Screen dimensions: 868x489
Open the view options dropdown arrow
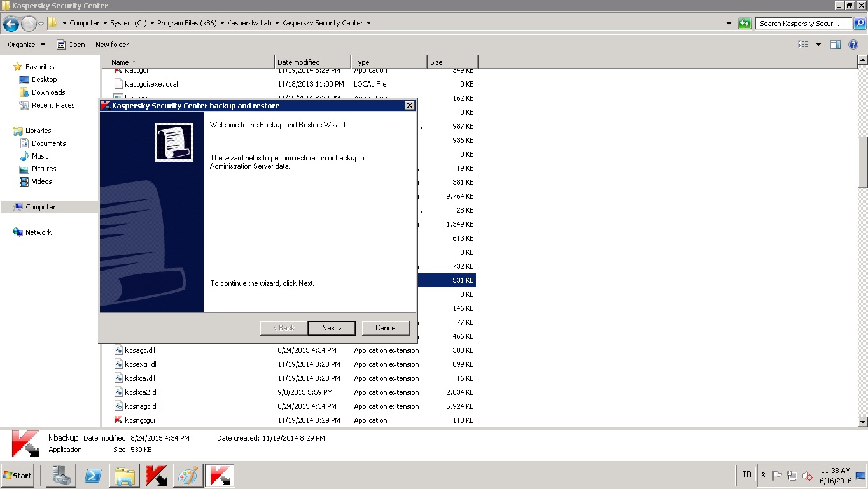[x=818, y=45]
